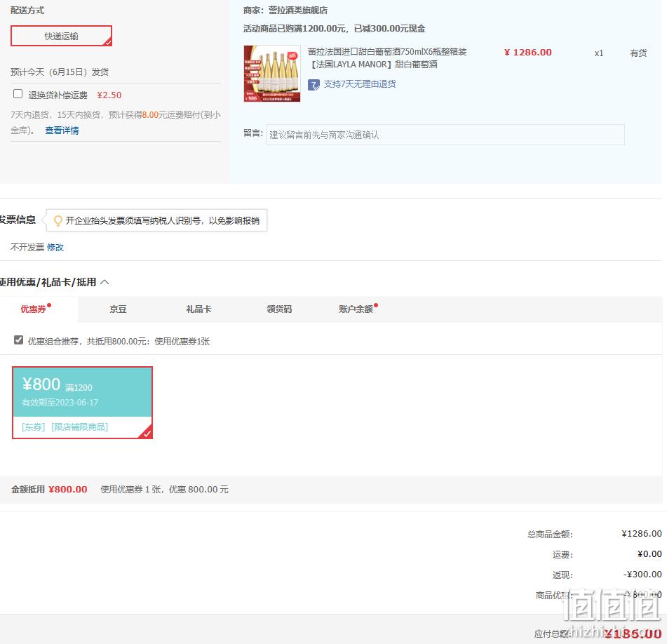Switch to the 礼品卡 tab
Screen dimensions: 667x644
pyautogui.click(x=198, y=309)
